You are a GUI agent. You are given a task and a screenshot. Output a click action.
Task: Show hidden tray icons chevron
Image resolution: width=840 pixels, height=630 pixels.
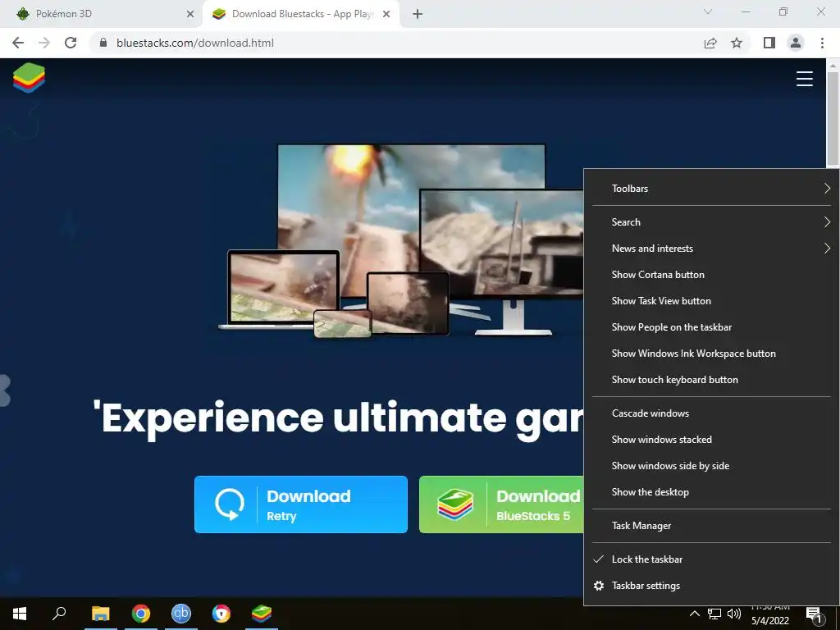click(694, 614)
